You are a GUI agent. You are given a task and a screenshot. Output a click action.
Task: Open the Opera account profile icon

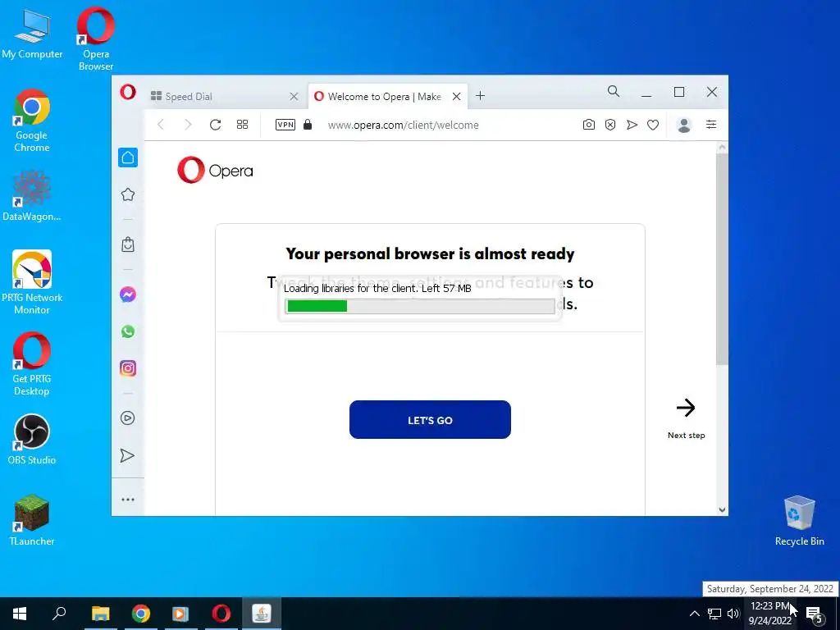click(x=684, y=125)
